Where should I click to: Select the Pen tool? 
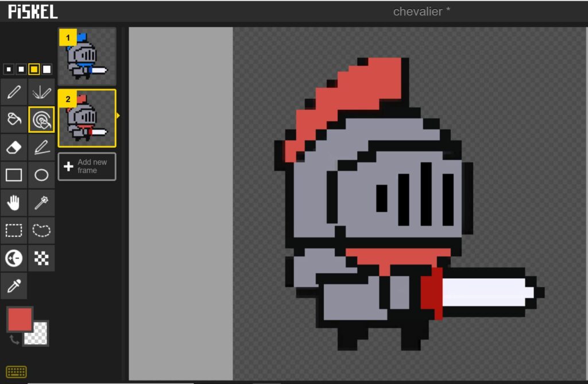14,92
